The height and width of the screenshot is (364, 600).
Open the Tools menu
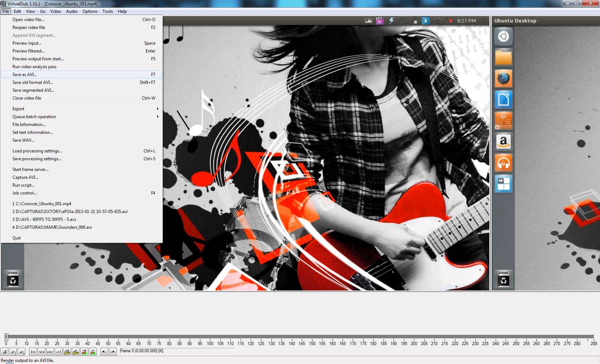click(x=107, y=11)
